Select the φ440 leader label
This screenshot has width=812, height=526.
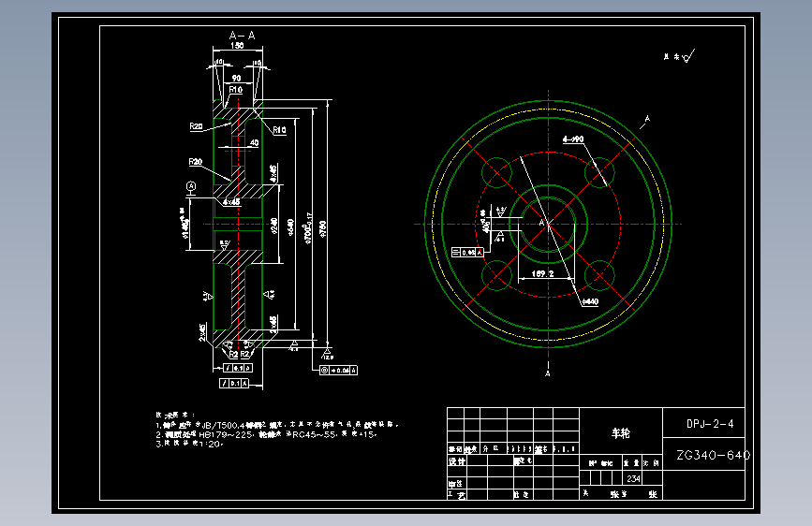tap(590, 301)
